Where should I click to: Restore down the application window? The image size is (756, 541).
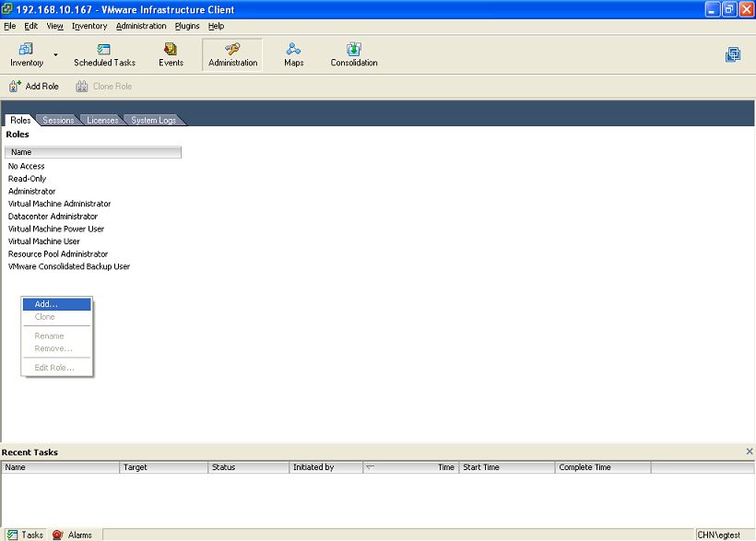pyautogui.click(x=729, y=9)
